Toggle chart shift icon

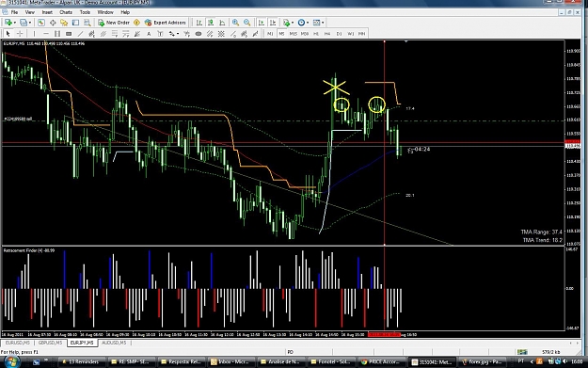pos(273,23)
